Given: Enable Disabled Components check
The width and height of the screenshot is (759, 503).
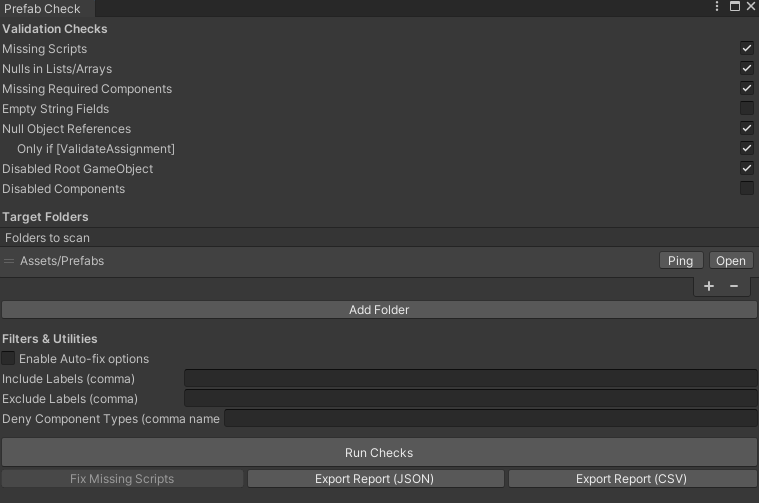Looking at the screenshot, I should tap(747, 188).
